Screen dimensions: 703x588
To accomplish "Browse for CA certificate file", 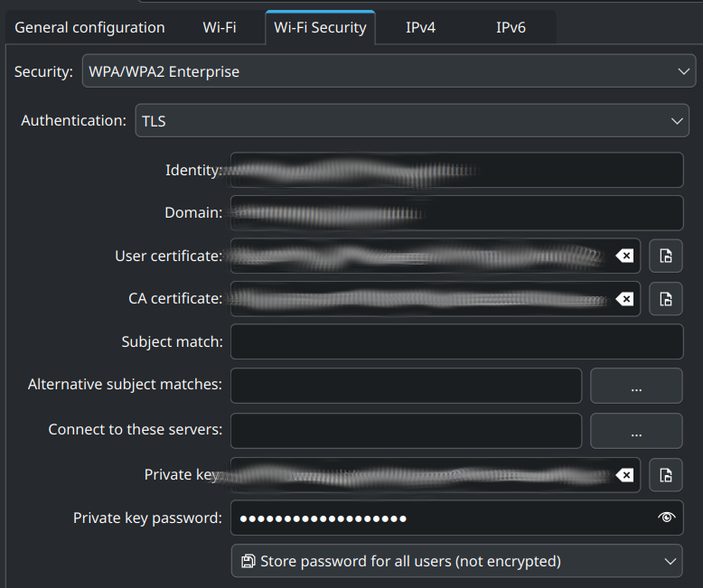I will (666, 299).
